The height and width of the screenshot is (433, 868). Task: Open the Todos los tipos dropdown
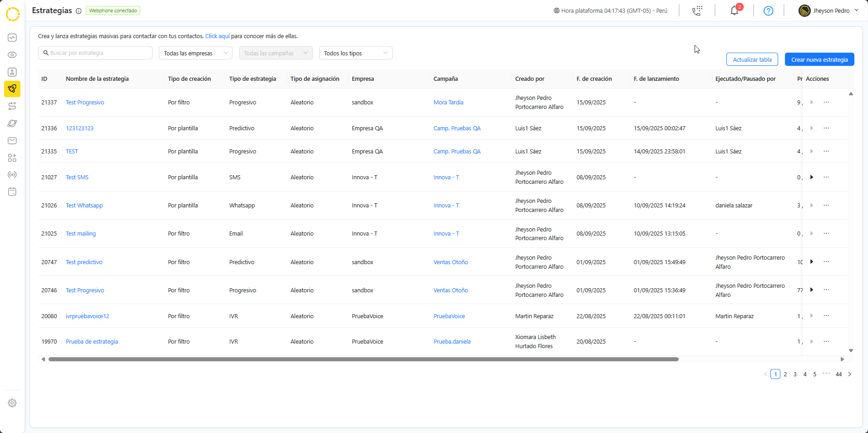(x=355, y=53)
